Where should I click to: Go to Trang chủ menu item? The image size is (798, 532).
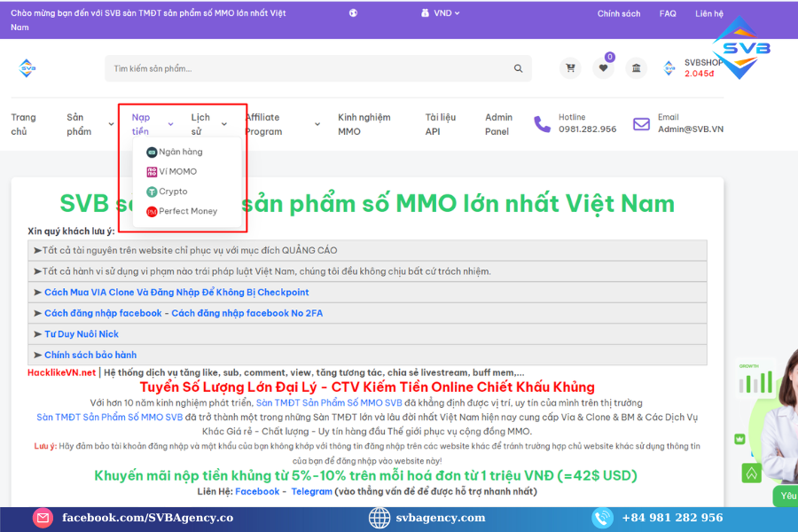click(23, 124)
